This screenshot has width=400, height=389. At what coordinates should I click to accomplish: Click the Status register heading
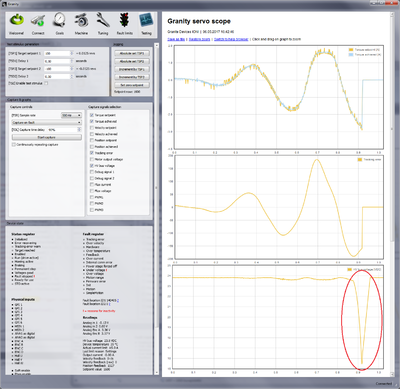[23, 234]
